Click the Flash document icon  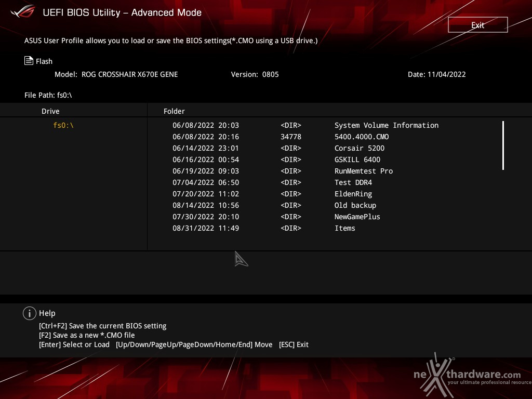[29, 61]
